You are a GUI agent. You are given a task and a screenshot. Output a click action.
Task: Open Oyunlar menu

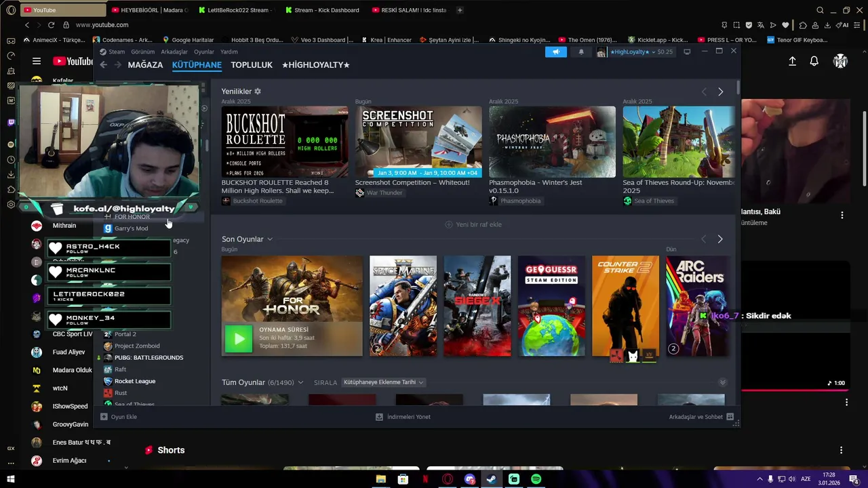204,52
